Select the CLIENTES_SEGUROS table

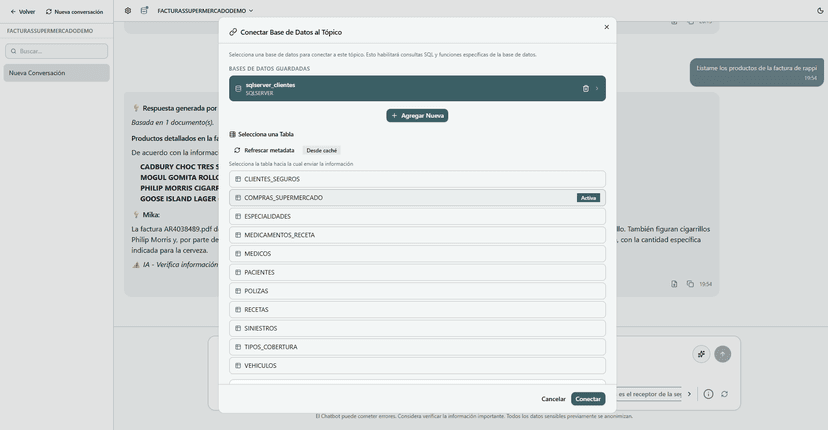pos(417,179)
